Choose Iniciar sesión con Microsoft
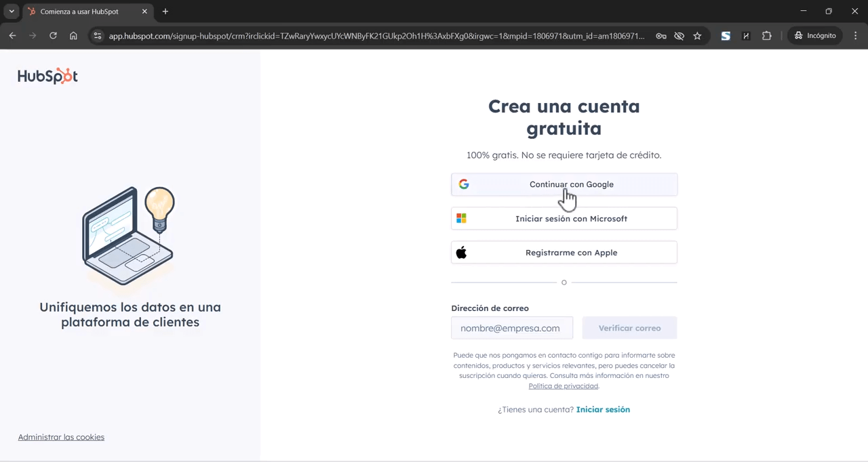 (564, 218)
